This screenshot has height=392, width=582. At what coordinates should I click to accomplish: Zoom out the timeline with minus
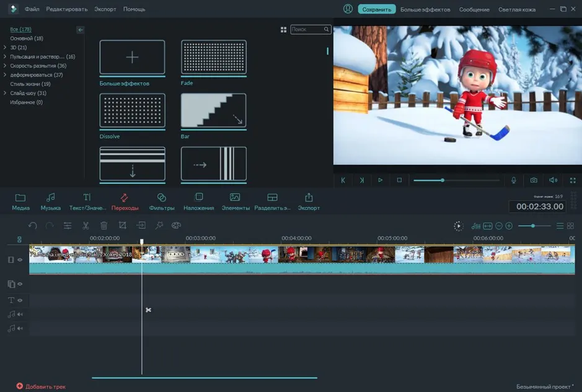pos(499,226)
